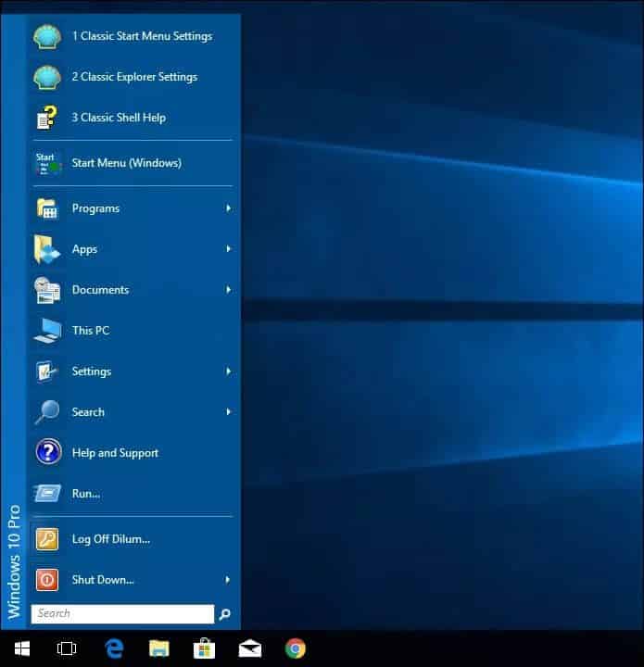The height and width of the screenshot is (667, 644).
Task: Click the 'Documents' label text
Action: click(100, 290)
